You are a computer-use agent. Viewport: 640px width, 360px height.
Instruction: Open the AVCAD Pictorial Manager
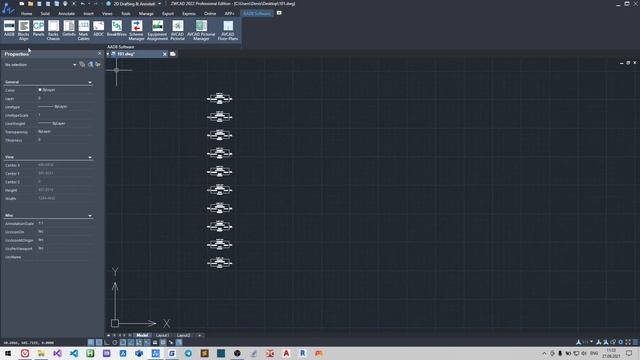(x=201, y=30)
